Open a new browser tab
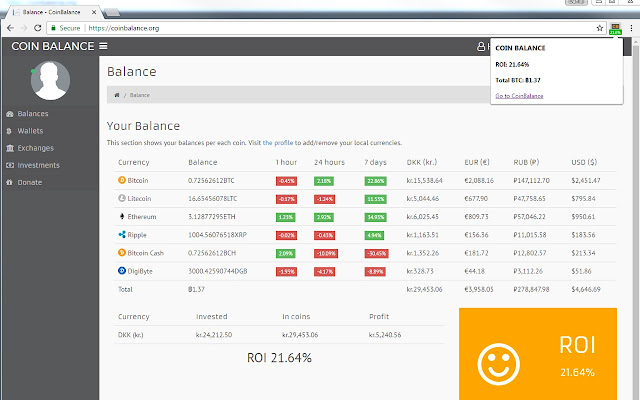Viewport: 640px width, 400px height. coord(112,13)
